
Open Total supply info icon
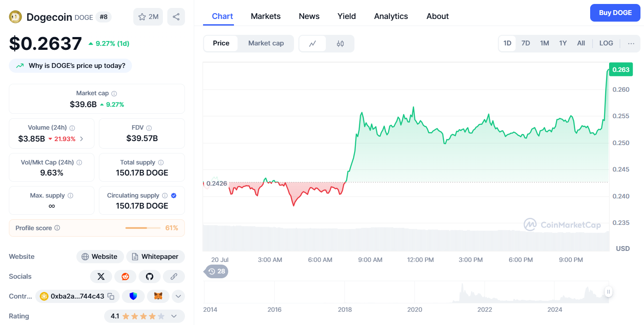tap(161, 162)
